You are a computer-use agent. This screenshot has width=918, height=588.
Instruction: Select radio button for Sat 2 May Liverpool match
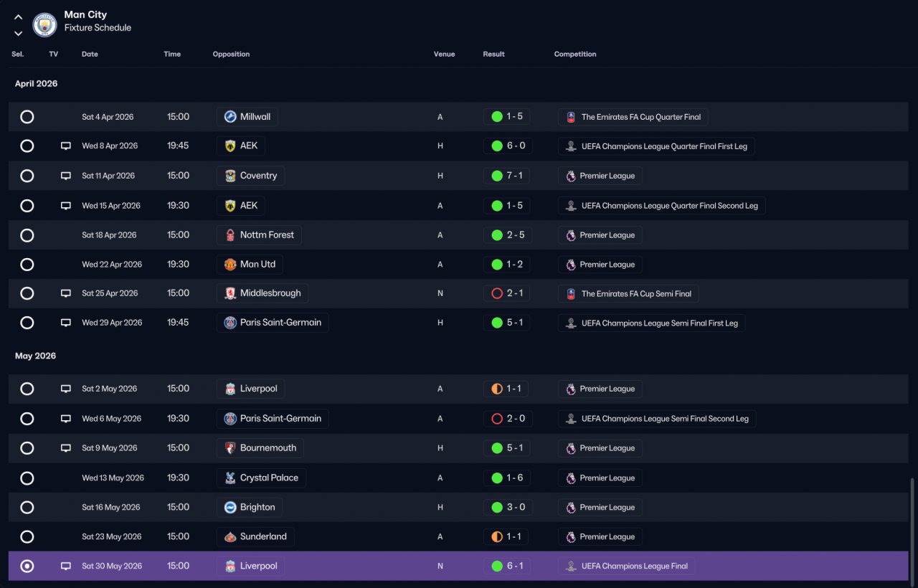[27, 389]
